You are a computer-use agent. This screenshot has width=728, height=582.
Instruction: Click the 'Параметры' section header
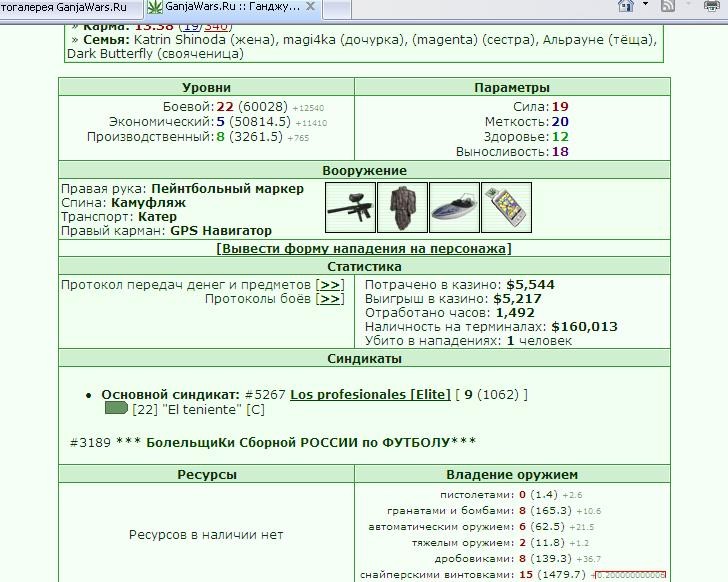click(512, 87)
